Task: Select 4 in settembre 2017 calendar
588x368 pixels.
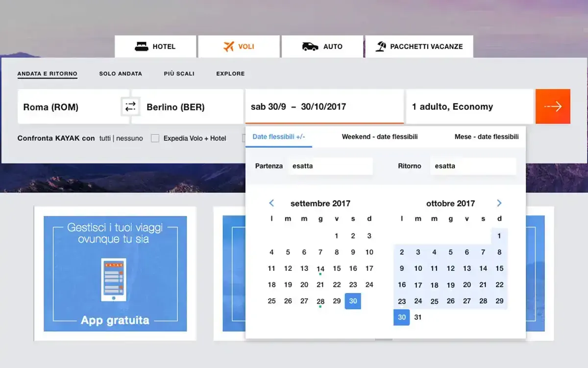Action: coord(272,252)
